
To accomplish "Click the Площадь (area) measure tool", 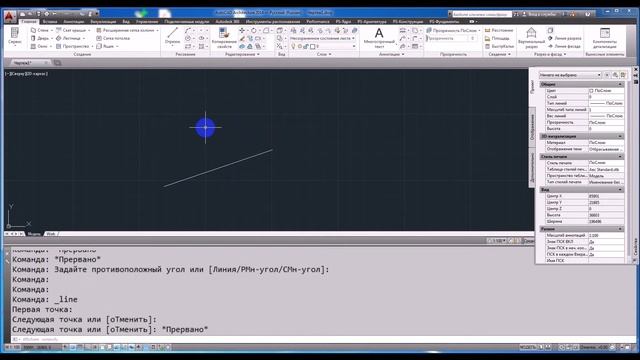I will [496, 38].
